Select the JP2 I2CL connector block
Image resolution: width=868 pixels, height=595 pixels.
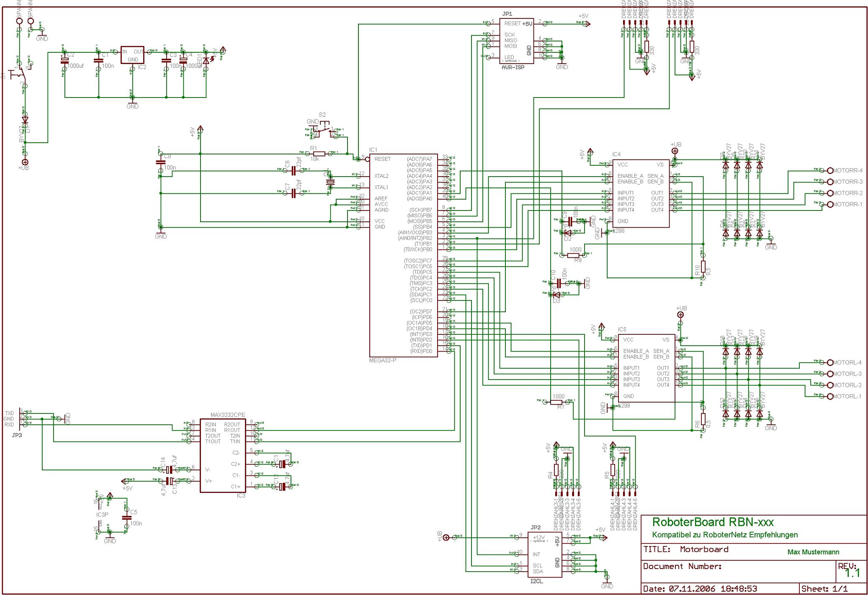(x=544, y=555)
